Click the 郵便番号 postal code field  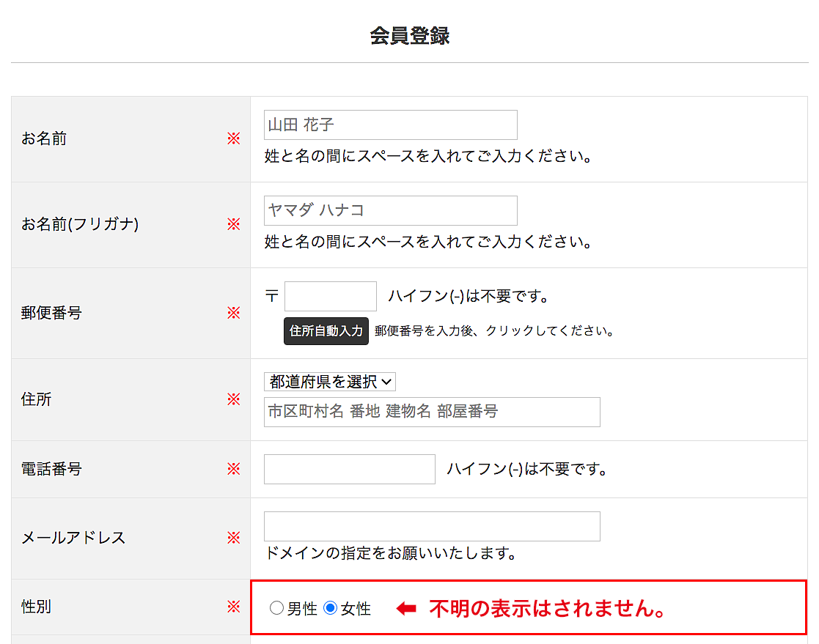[330, 297]
